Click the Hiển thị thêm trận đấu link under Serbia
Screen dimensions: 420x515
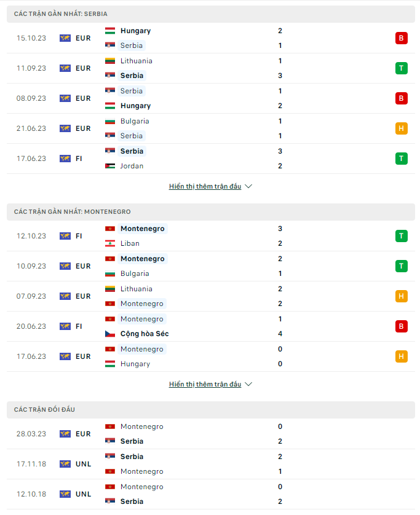coord(205,186)
